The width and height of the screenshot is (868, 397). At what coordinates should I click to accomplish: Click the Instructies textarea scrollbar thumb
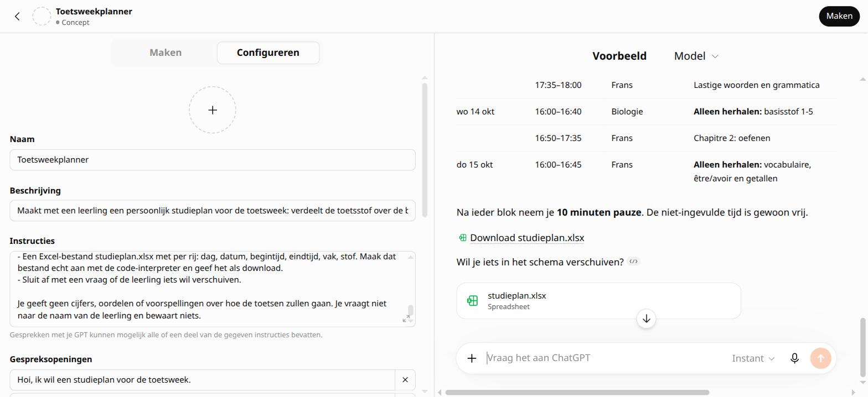[411, 310]
